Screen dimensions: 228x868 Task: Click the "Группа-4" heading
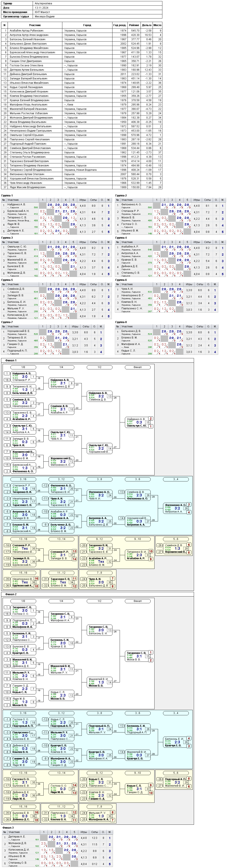[x=121, y=238]
